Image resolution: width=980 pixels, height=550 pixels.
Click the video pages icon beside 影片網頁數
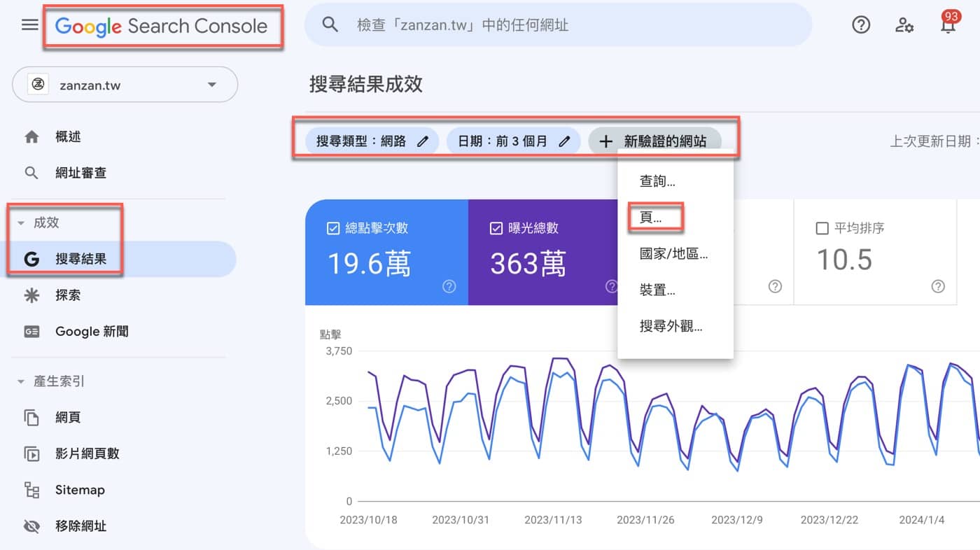tap(31, 453)
